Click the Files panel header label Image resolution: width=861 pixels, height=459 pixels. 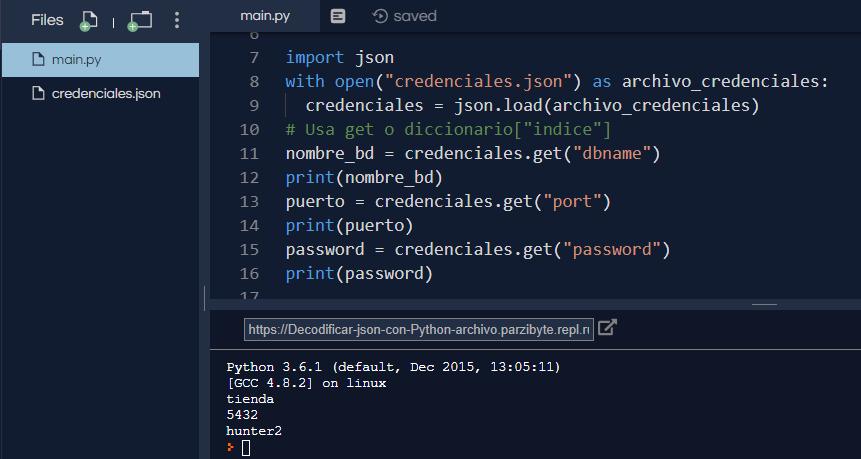[x=47, y=20]
